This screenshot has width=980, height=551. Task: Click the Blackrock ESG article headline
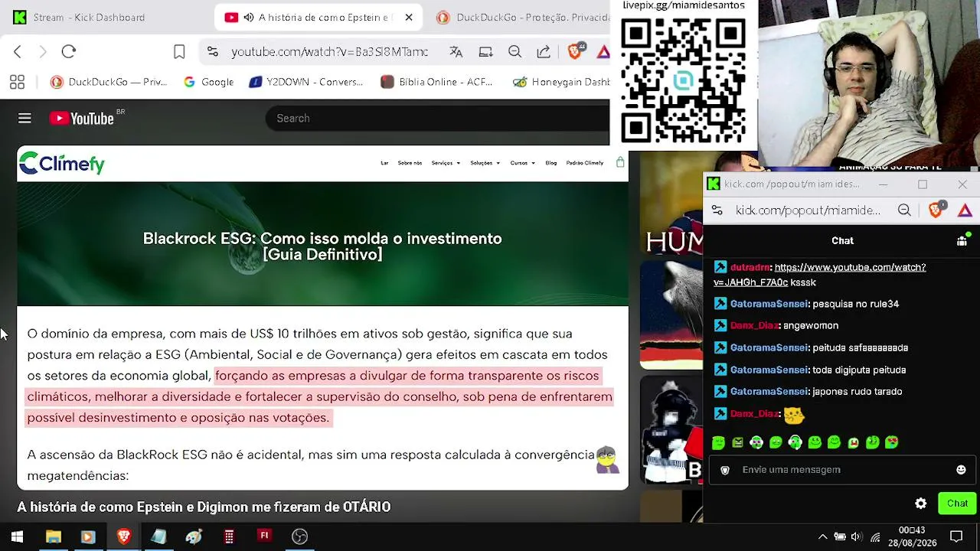(x=322, y=246)
